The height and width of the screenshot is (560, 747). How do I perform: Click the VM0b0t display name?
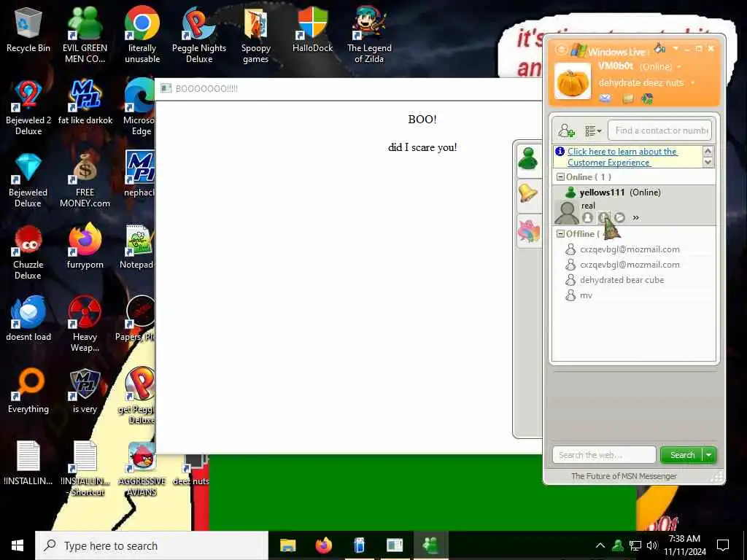click(616, 66)
